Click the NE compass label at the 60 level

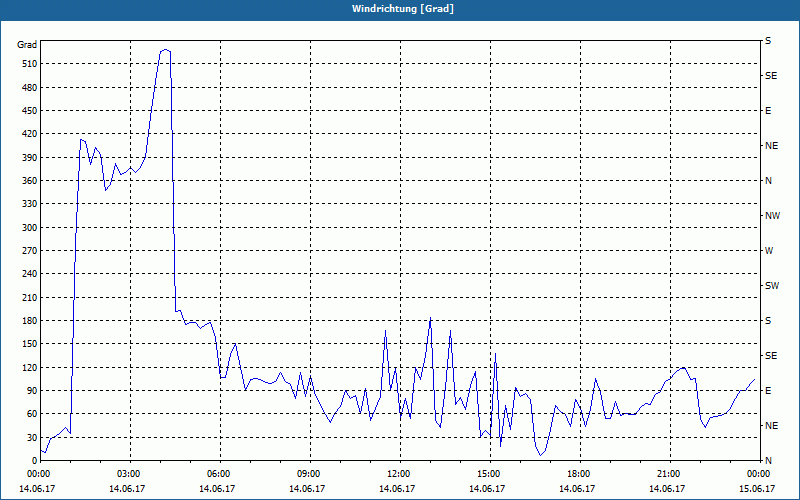pyautogui.click(x=771, y=426)
